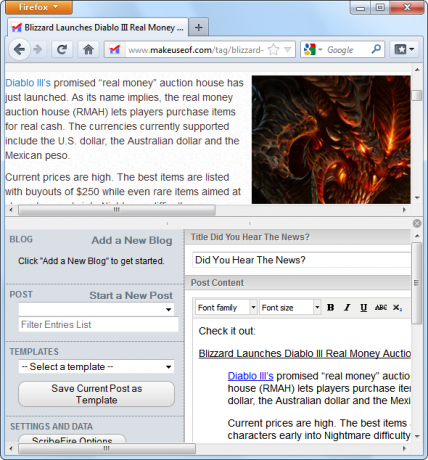The height and width of the screenshot is (460, 428).
Task: Minimize the Firefox window
Action: (x=360, y=8)
